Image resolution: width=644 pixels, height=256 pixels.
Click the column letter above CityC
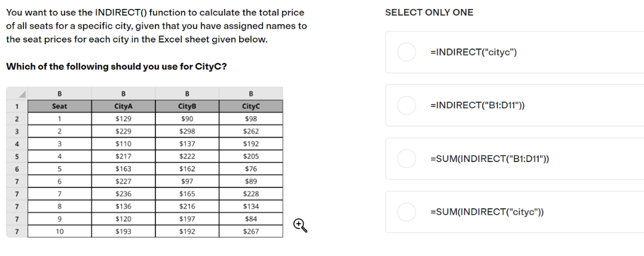point(251,94)
